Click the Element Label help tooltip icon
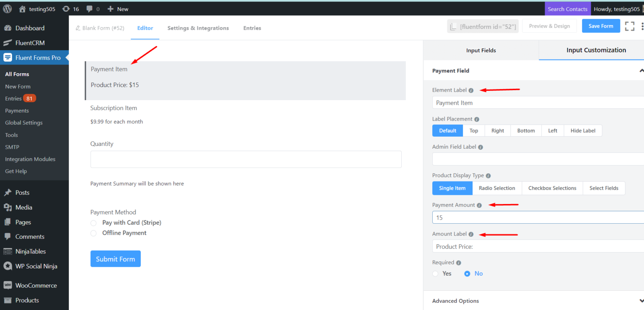The width and height of the screenshot is (644, 310). pos(471,90)
